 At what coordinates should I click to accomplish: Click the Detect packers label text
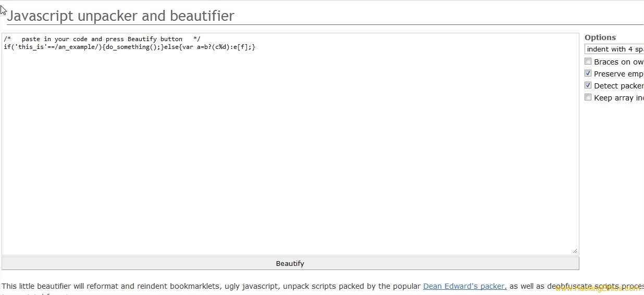[x=619, y=86]
